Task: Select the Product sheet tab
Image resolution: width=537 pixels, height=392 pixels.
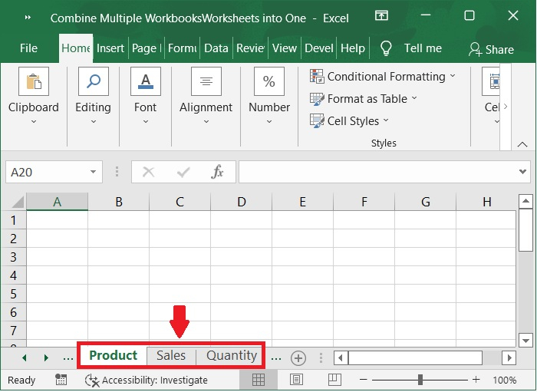Action: click(x=114, y=356)
